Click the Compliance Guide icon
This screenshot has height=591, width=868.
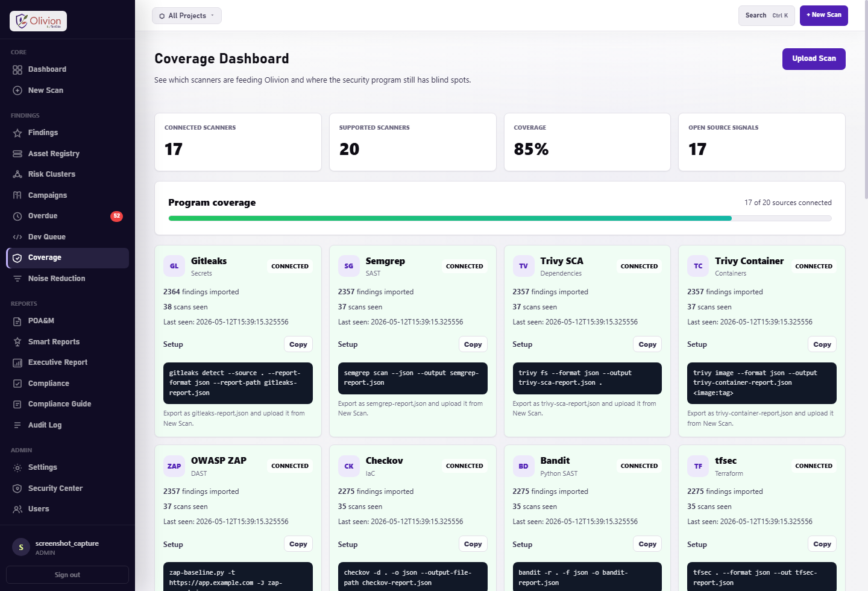point(17,404)
